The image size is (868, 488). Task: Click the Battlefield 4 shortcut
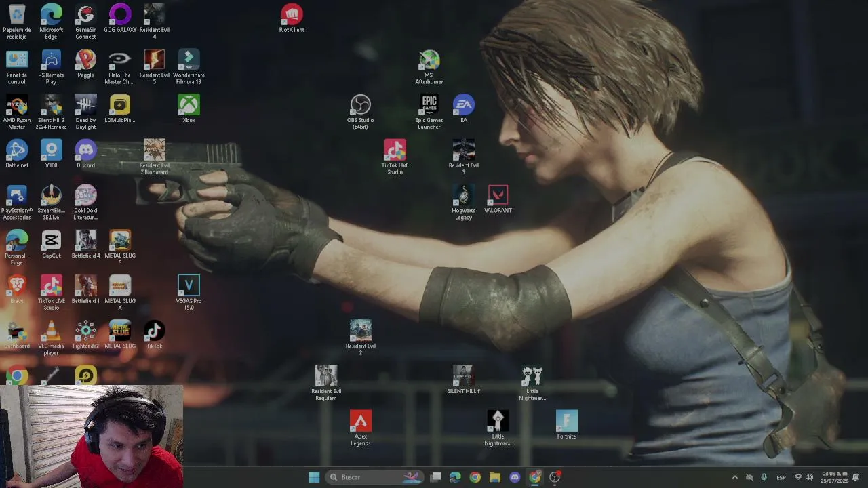click(85, 245)
